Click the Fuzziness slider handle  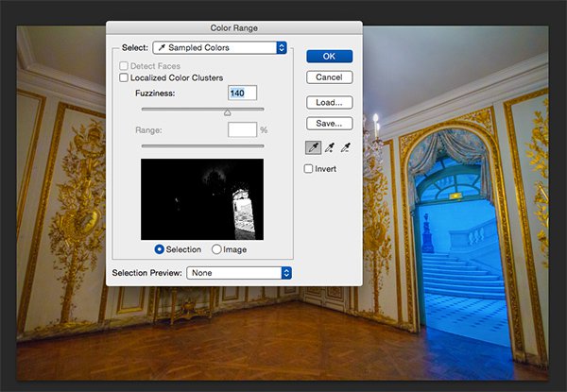click(227, 111)
